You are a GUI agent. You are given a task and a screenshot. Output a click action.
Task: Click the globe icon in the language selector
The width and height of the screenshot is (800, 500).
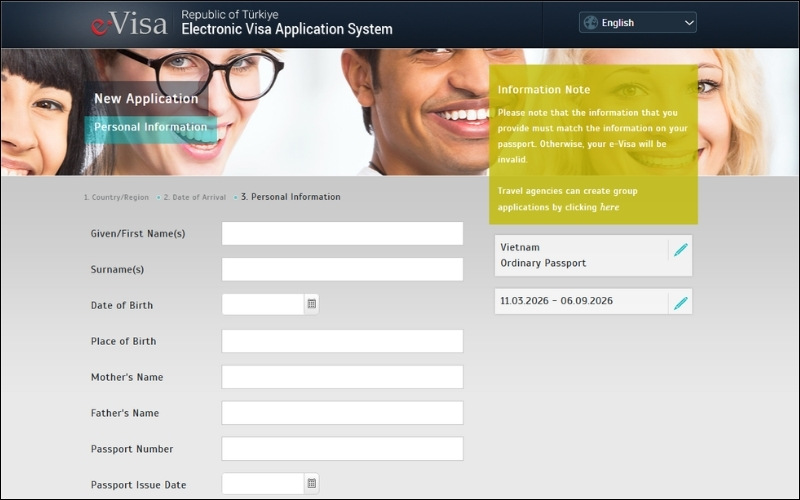coord(591,22)
